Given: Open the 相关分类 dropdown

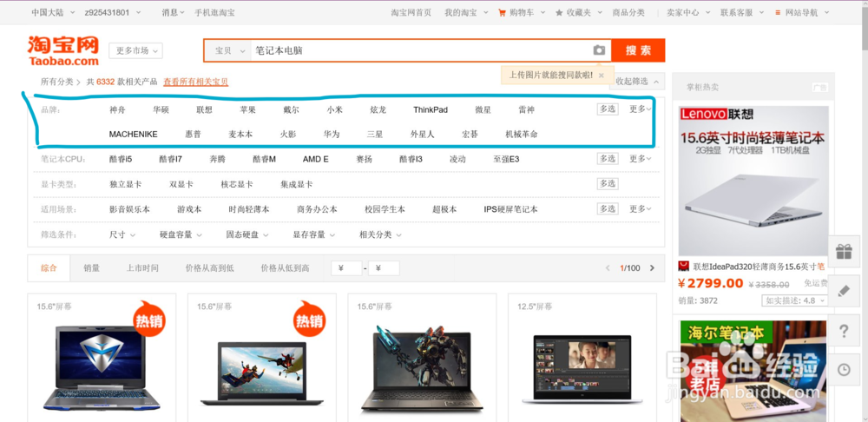Looking at the screenshot, I should point(380,234).
